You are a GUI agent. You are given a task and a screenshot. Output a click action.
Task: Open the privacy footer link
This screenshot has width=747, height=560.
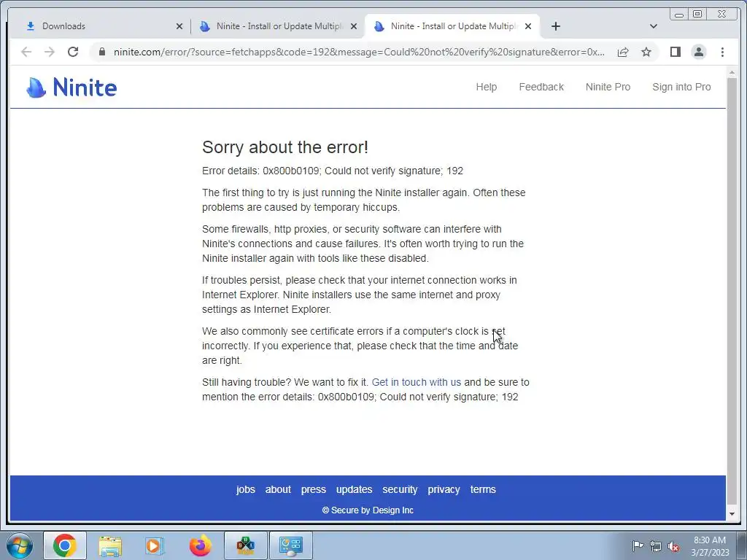[x=444, y=489]
